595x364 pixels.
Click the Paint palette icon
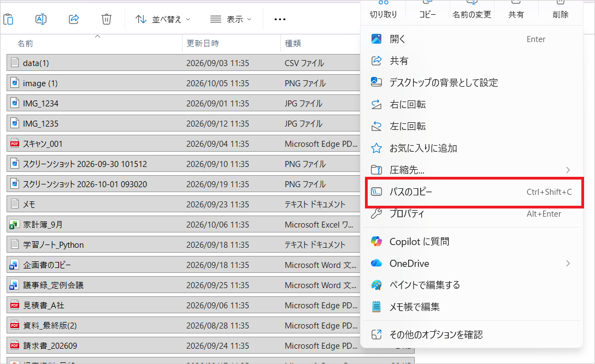376,285
